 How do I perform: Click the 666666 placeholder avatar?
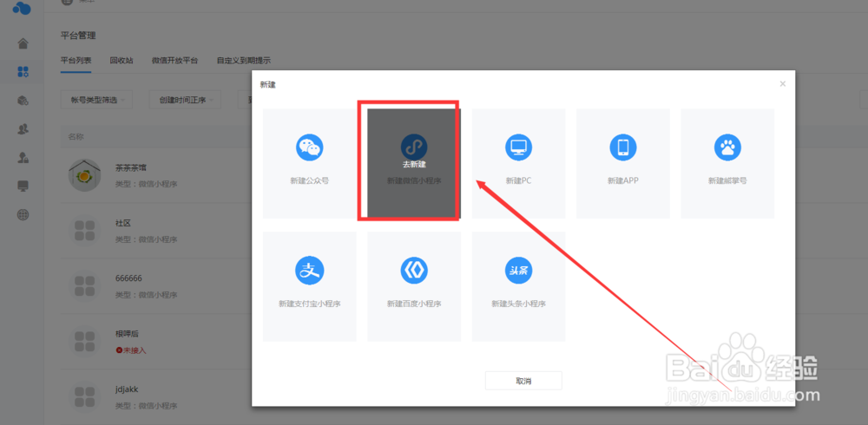tap(84, 285)
